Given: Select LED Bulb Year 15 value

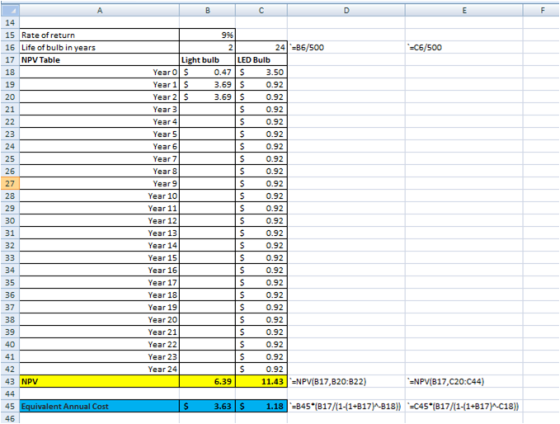Looking at the screenshot, I should point(261,258).
